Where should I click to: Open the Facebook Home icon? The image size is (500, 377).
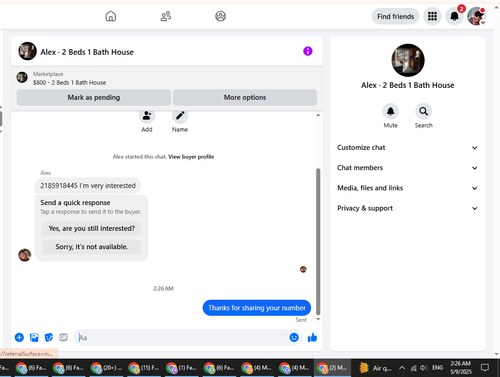click(111, 16)
